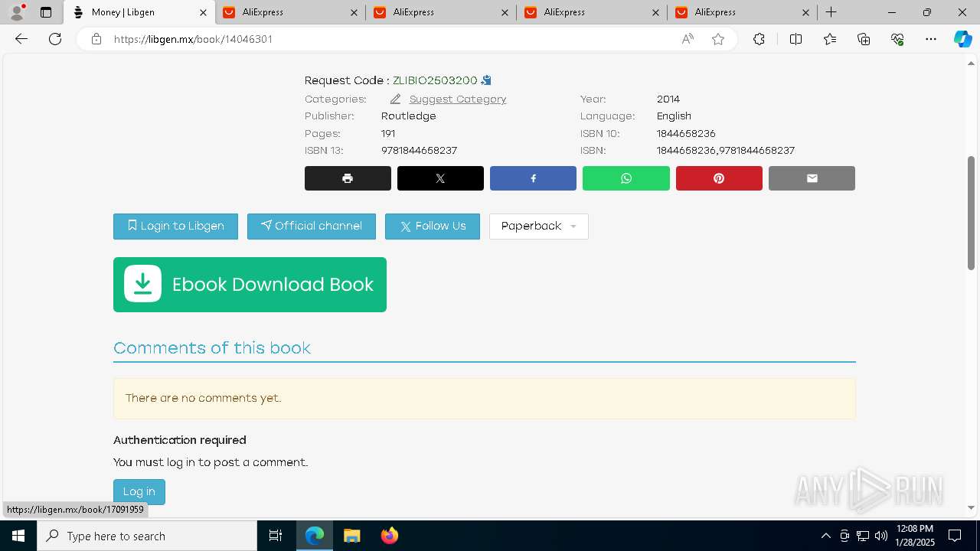This screenshot has width=980, height=551.
Task: Copy the request code with the clipboard icon
Action: click(486, 80)
